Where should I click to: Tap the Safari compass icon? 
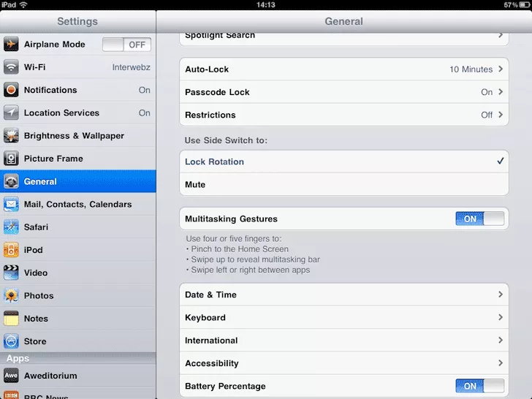click(x=11, y=227)
